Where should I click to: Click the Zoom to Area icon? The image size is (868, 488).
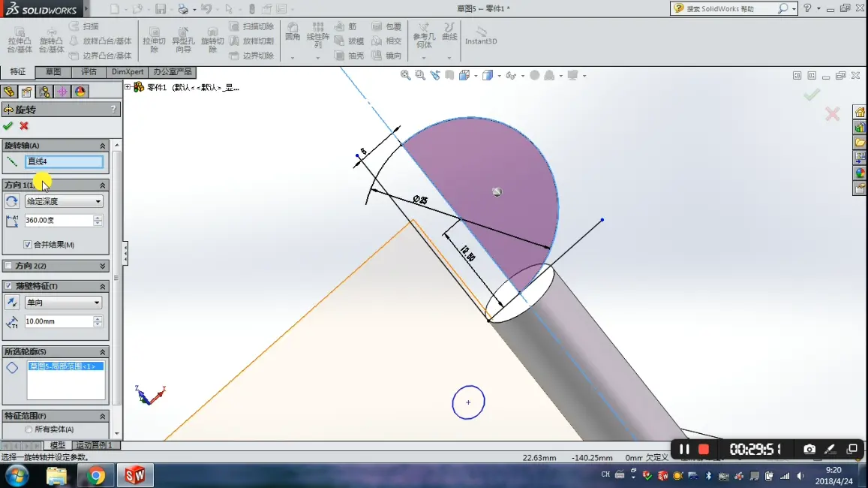[420, 75]
